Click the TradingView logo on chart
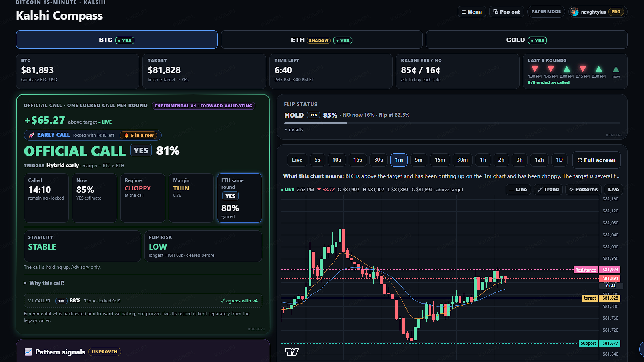The width and height of the screenshot is (644, 362). point(292,352)
